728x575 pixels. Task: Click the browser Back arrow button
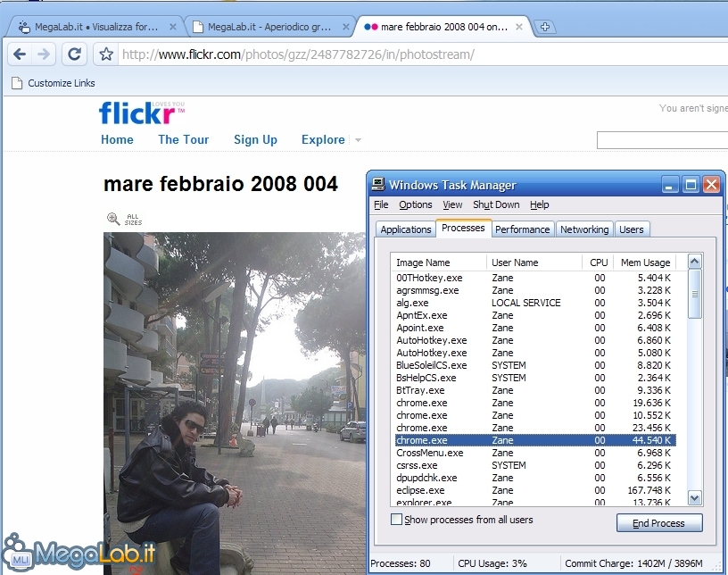[20, 54]
